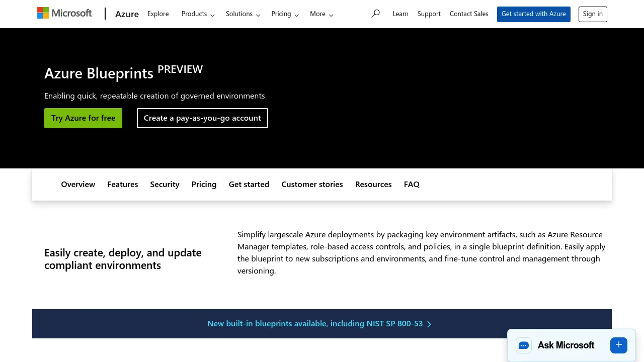Click Create a pay-as-you-go account
Screen dimensions: 644x362
click(x=202, y=118)
